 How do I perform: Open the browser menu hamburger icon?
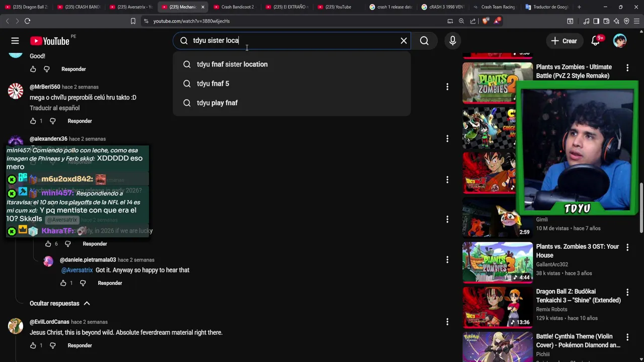(637, 21)
